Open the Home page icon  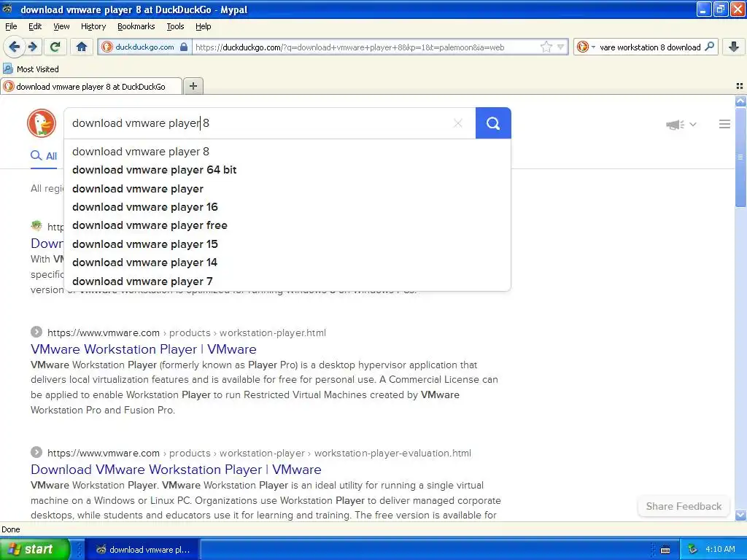82,47
